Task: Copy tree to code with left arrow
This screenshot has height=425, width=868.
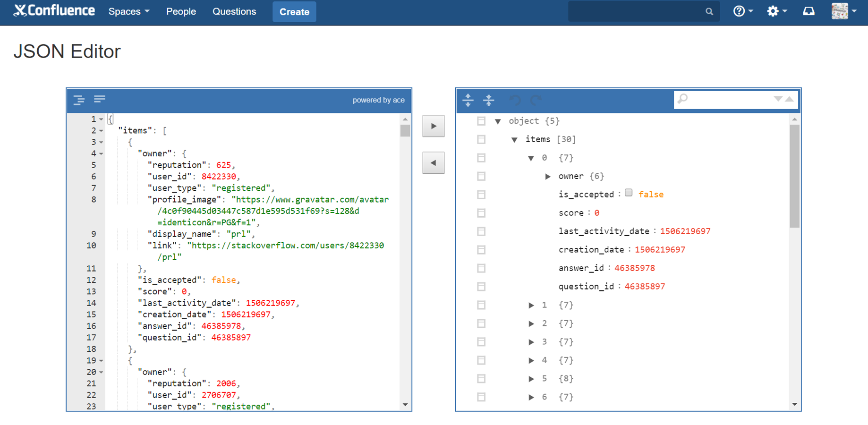Action: click(434, 163)
